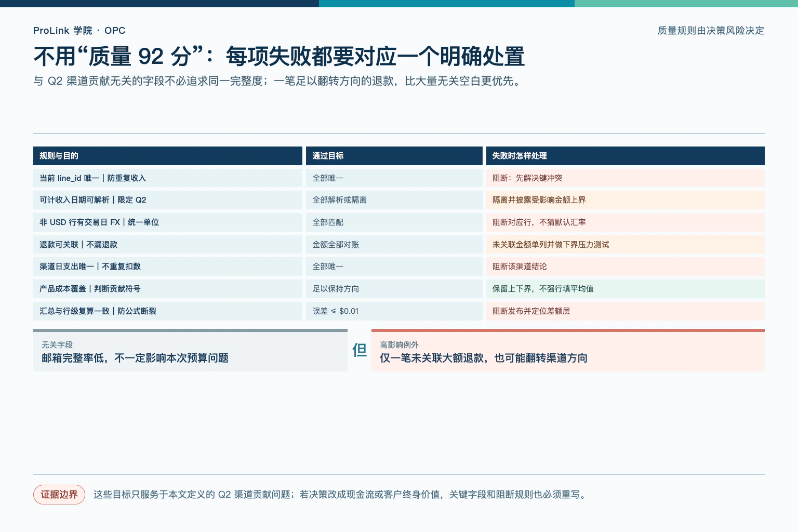Click the target cell '足以保持方向'
Image resolution: width=798 pixels, height=532 pixels.
pyautogui.click(x=394, y=289)
